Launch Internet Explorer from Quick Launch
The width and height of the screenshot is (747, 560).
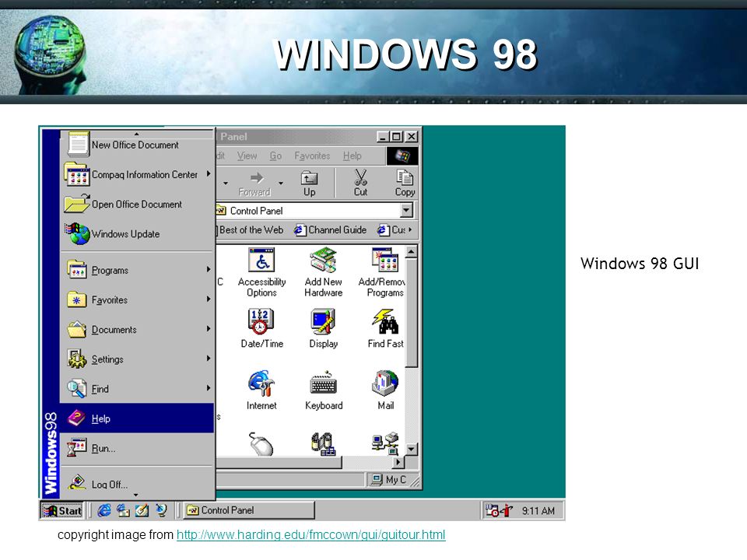coord(103,510)
